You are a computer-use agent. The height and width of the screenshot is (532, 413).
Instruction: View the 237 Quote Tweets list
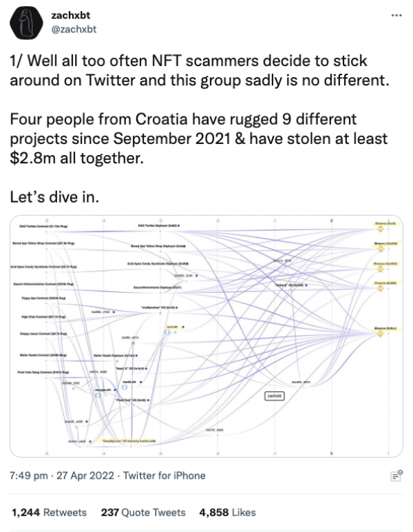pyautogui.click(x=143, y=512)
